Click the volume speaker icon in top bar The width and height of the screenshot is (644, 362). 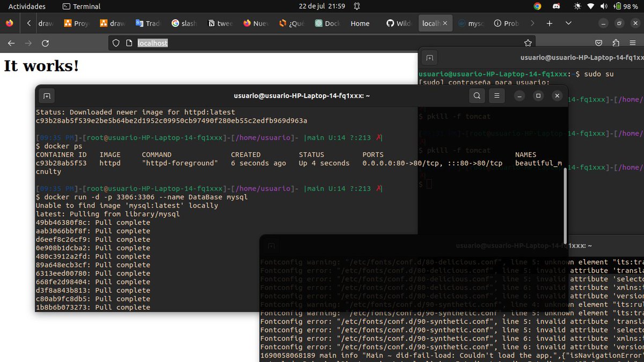(x=604, y=6)
